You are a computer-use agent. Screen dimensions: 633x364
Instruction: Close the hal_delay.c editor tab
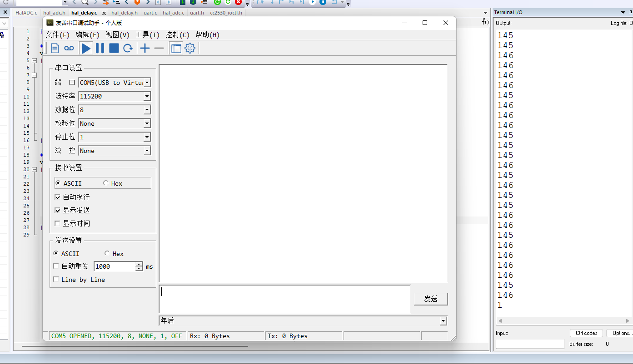point(104,13)
